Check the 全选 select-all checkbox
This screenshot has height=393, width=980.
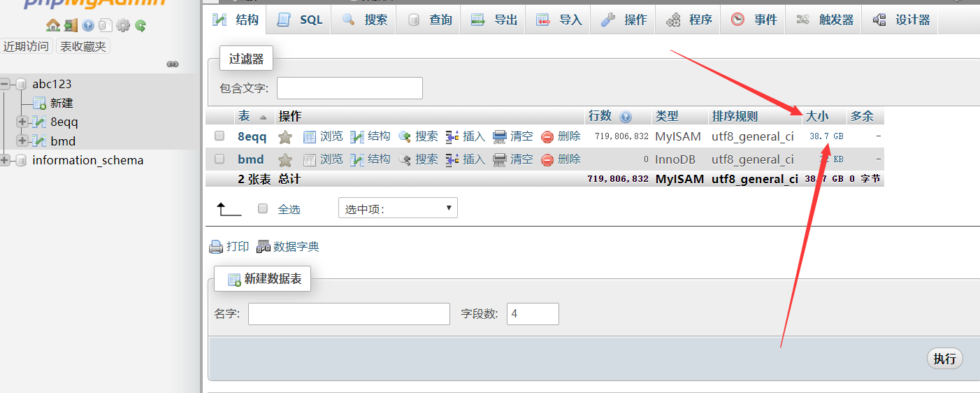coord(263,208)
